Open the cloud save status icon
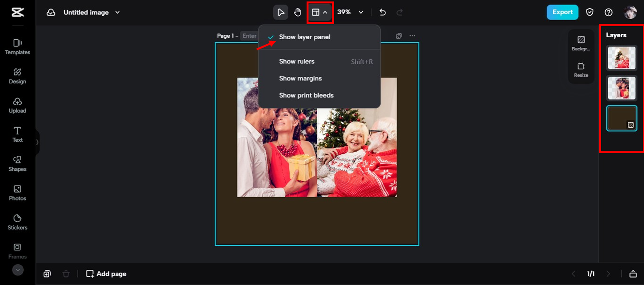This screenshot has width=644, height=285. [51, 13]
